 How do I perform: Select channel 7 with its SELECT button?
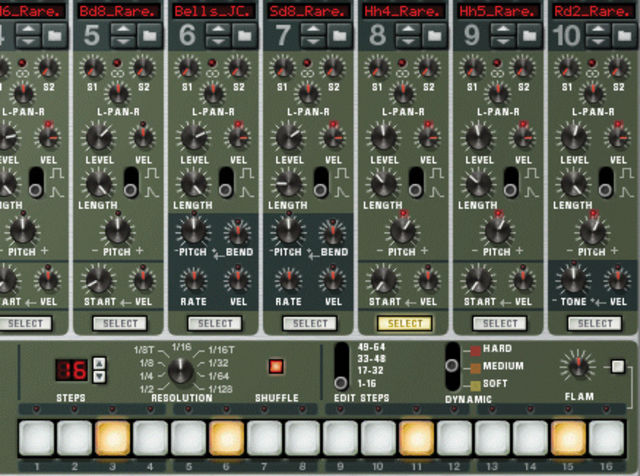click(x=310, y=323)
